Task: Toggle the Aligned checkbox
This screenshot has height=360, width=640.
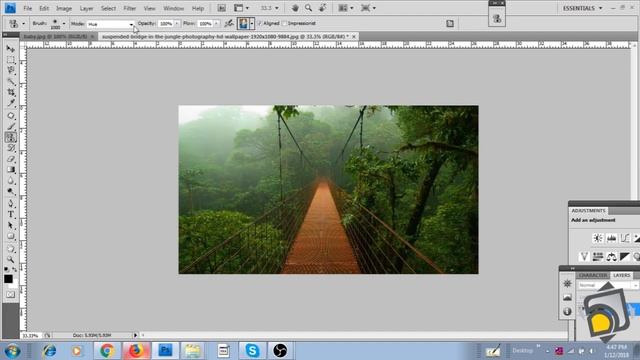Action: click(x=260, y=24)
